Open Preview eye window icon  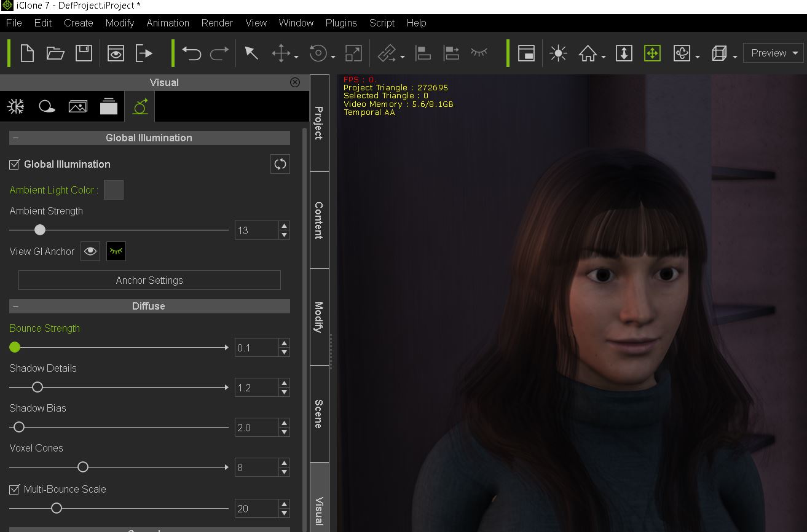[x=116, y=53]
